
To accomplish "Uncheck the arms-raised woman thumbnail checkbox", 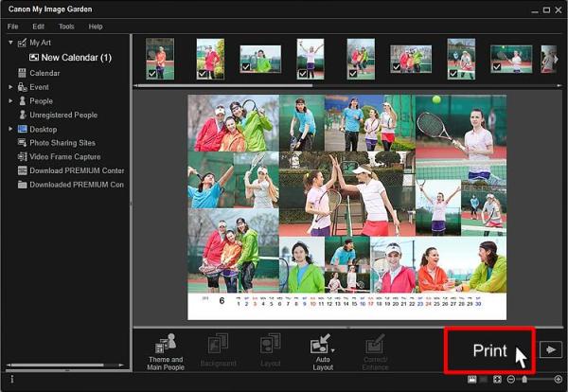I will 303,74.
